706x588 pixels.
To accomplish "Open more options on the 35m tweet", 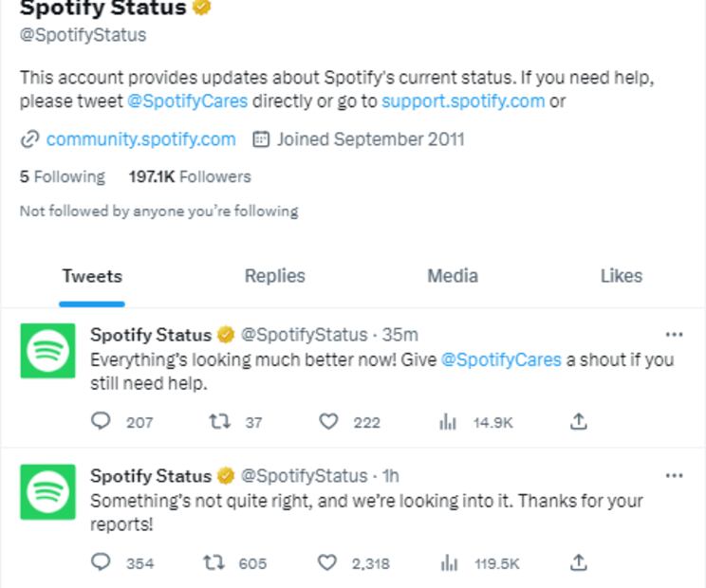I will coord(674,335).
